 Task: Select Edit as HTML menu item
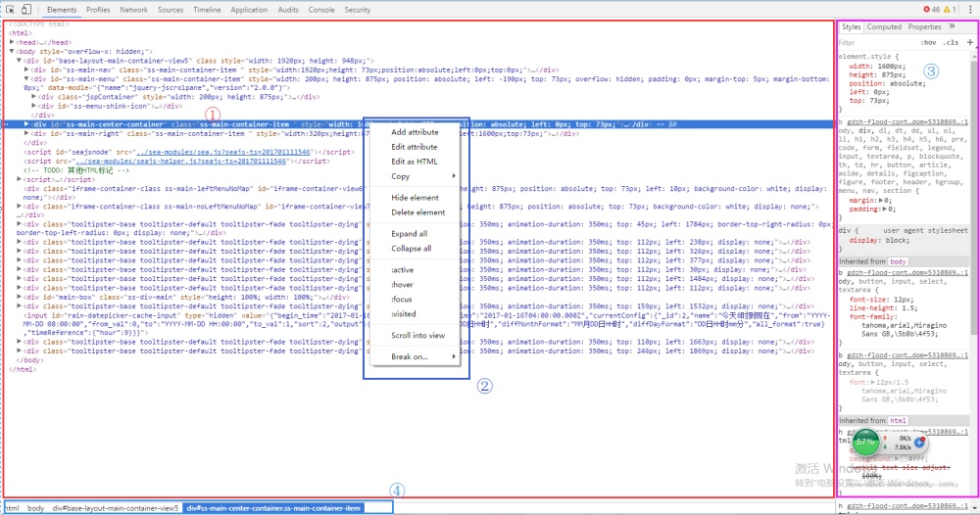416,161
